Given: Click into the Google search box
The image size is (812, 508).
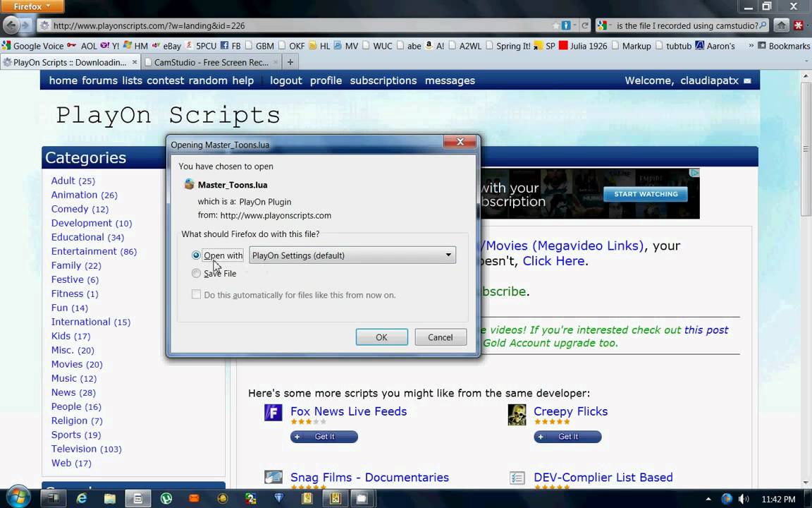Looking at the screenshot, I should point(686,25).
